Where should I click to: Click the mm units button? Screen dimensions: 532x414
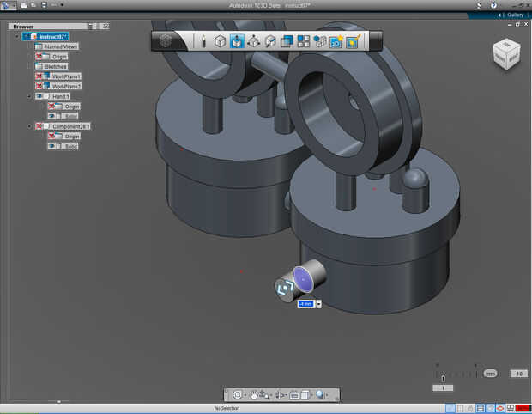point(490,374)
